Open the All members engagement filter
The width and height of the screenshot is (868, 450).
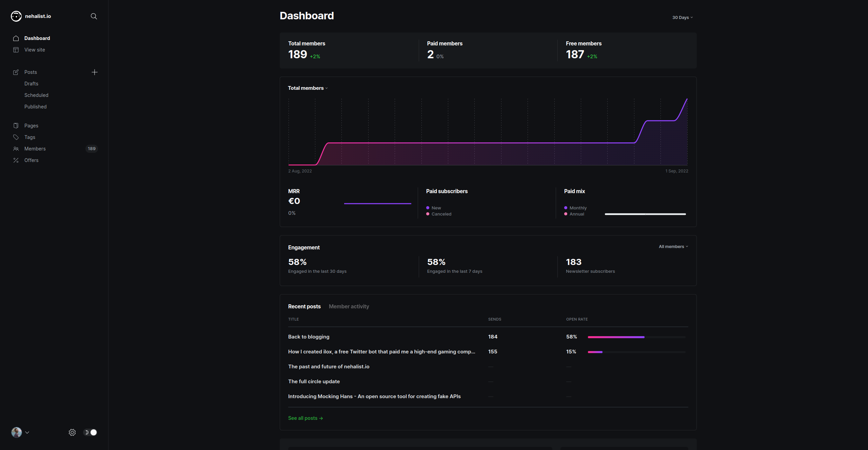pos(673,247)
